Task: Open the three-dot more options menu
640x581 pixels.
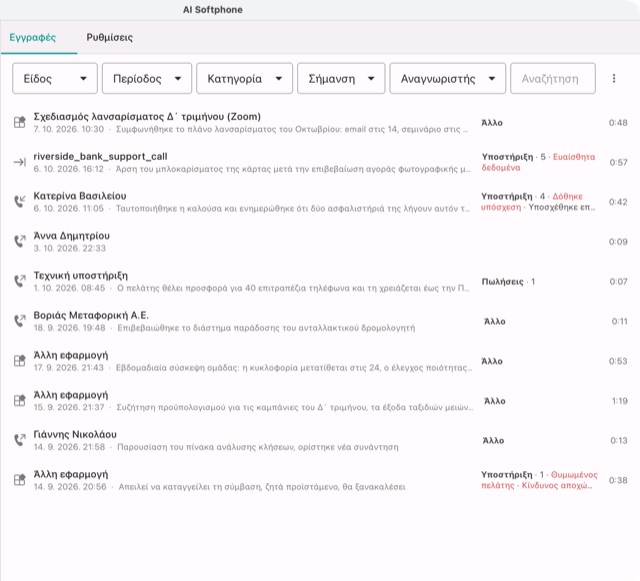Action: tap(614, 78)
